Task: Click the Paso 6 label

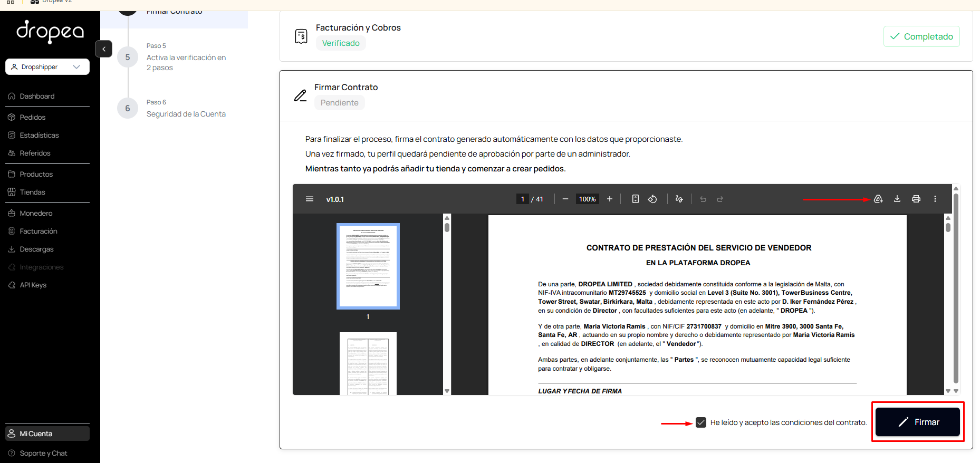Action: click(156, 102)
